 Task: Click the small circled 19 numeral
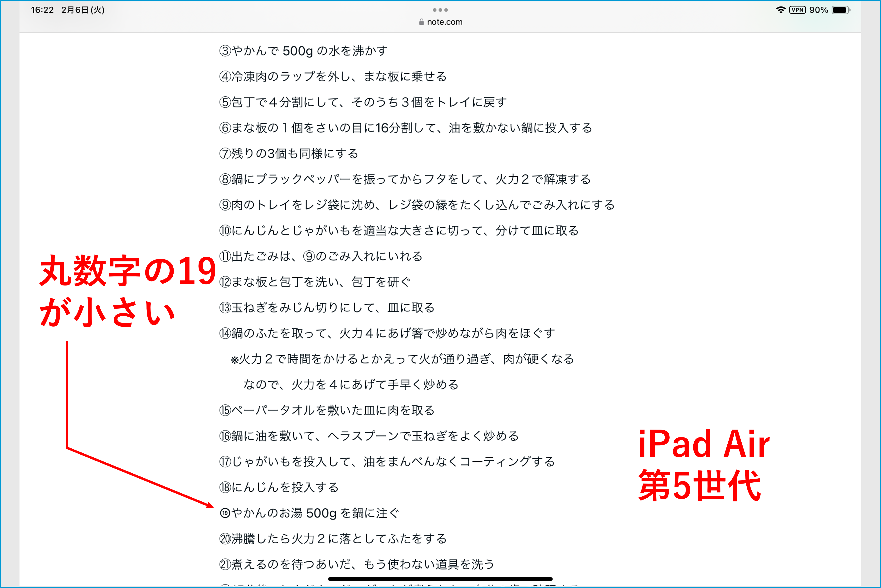[225, 513]
